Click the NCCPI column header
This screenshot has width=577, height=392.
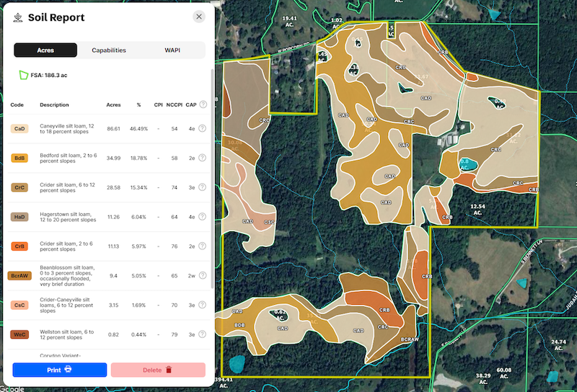tap(174, 104)
